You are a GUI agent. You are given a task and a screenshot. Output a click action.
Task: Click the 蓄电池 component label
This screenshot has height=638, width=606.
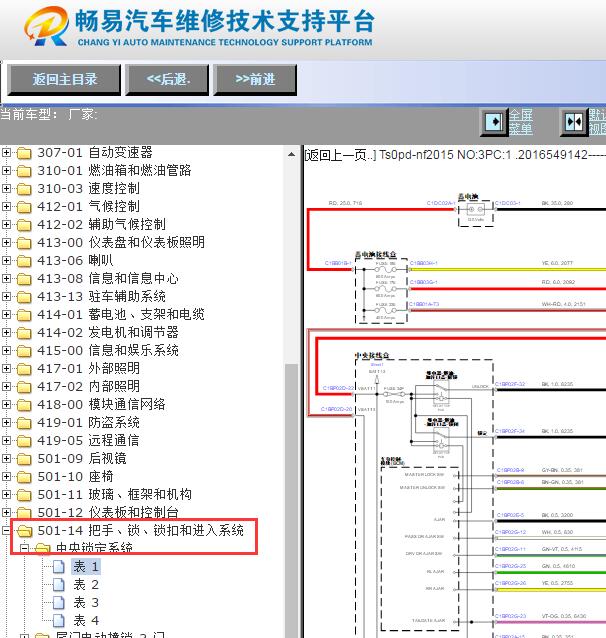(468, 197)
